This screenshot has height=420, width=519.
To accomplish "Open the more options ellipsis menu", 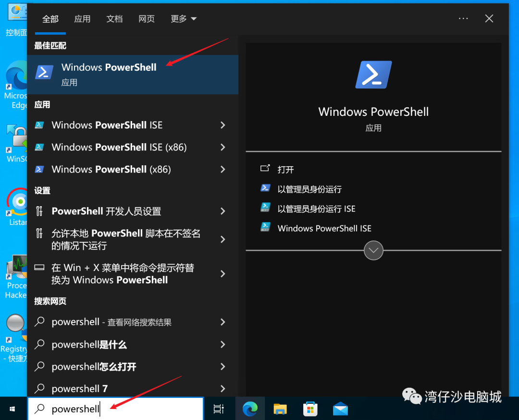I will pos(463,19).
